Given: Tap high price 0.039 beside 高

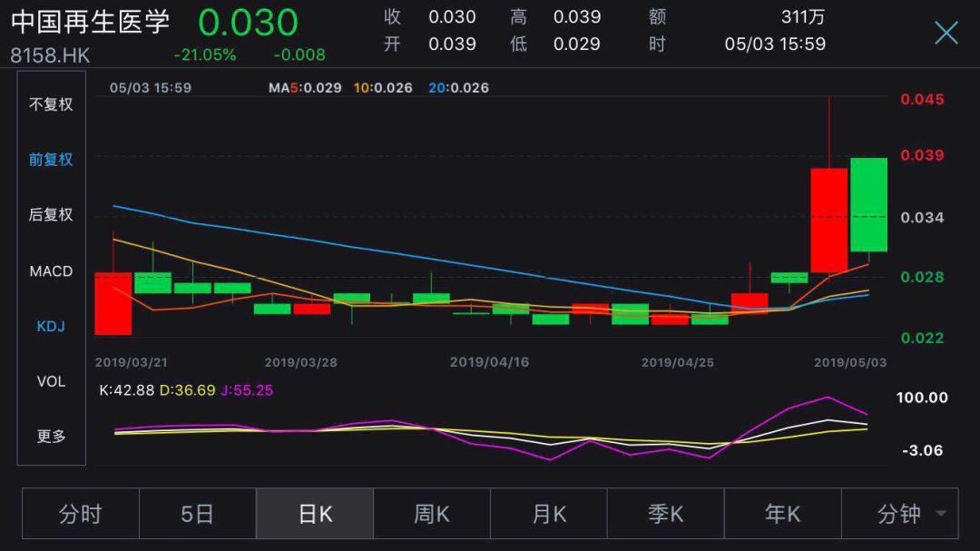Looking at the screenshot, I should pyautogui.click(x=577, y=17).
